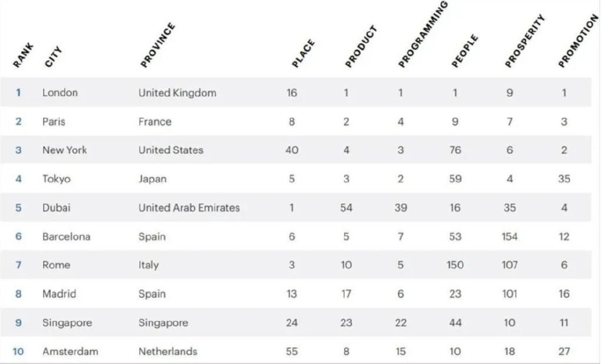Sort by the PRODUCT column header
602x364 pixels.
tap(361, 47)
